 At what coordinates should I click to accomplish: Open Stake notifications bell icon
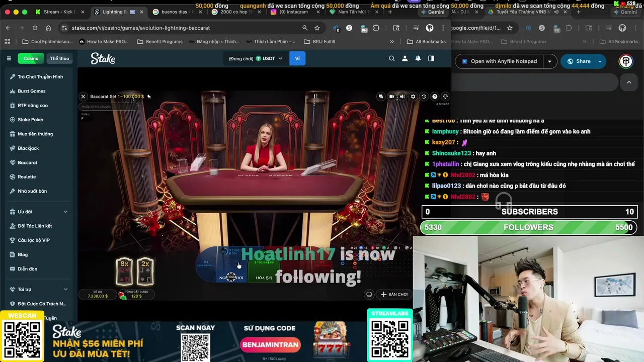(x=418, y=58)
